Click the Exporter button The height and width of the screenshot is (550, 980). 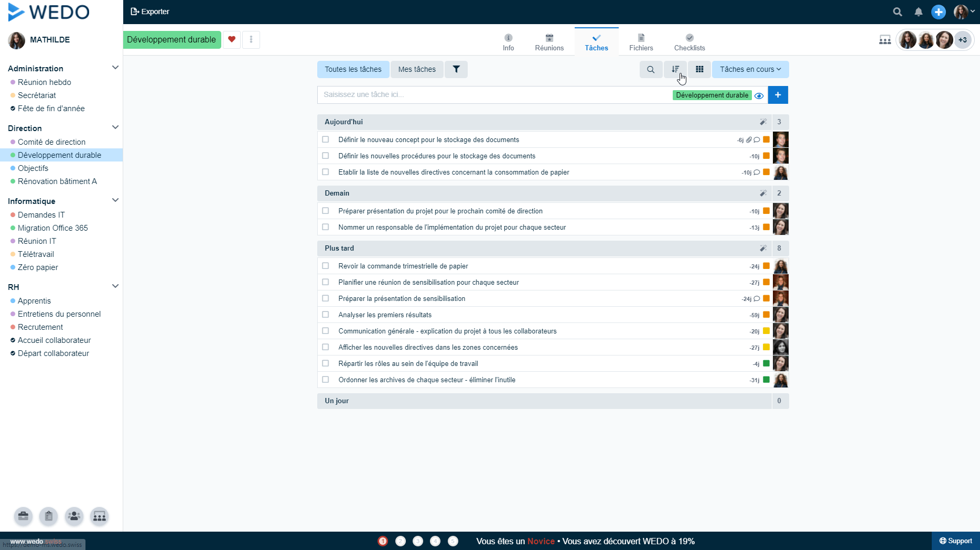(x=150, y=12)
